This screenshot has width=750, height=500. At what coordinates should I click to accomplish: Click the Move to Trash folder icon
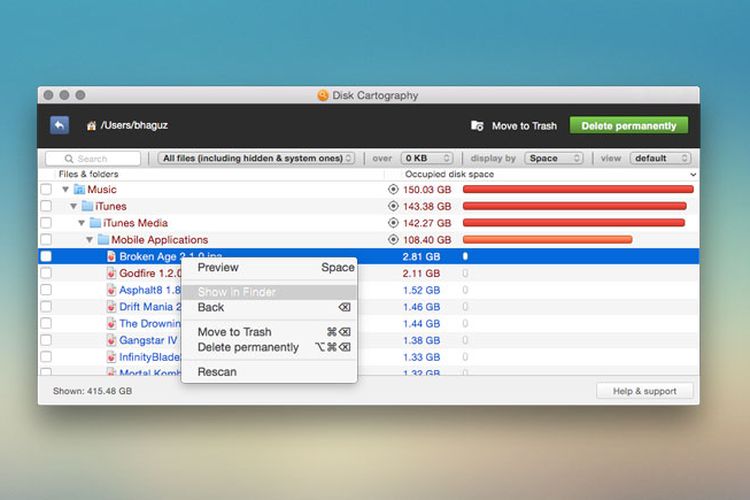477,125
